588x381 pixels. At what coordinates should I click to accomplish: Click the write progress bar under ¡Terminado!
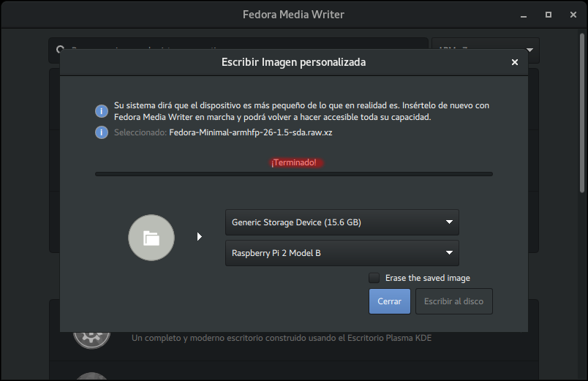tap(294, 174)
